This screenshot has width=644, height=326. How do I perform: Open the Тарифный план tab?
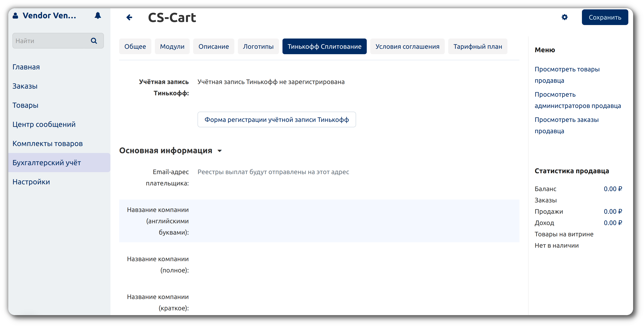pyautogui.click(x=477, y=47)
